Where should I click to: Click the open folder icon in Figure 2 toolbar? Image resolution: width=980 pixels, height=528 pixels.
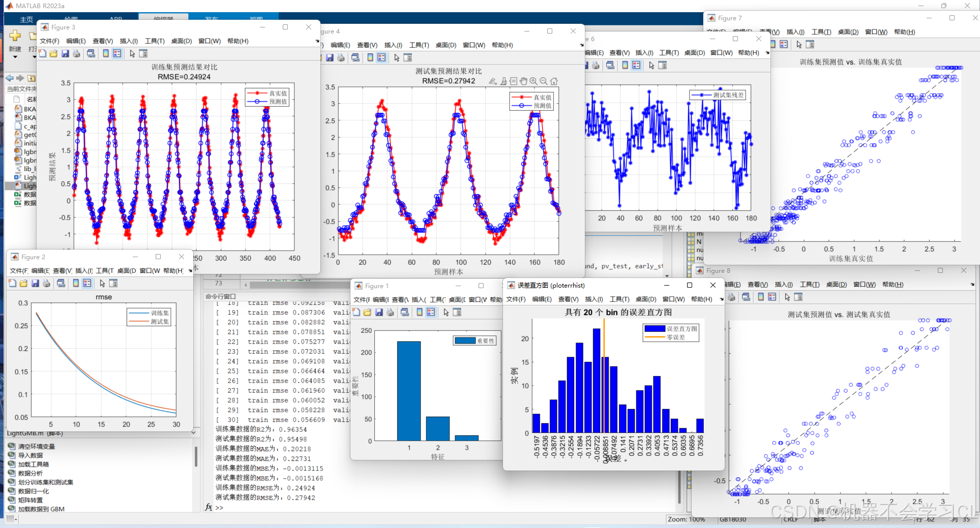click(x=24, y=284)
